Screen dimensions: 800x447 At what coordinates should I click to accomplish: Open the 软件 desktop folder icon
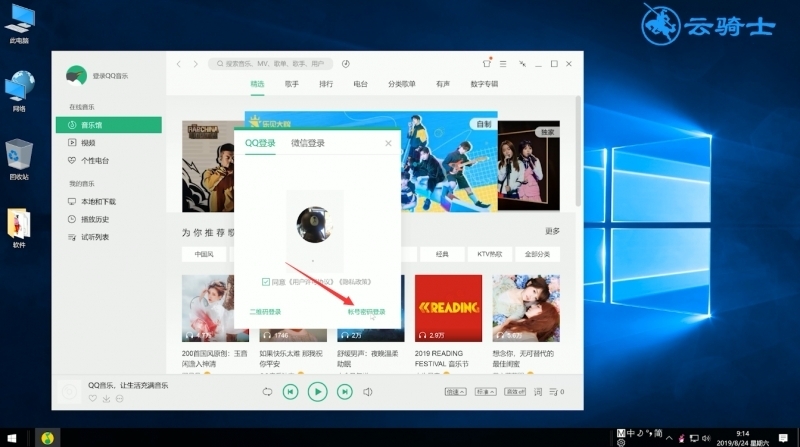[19, 228]
